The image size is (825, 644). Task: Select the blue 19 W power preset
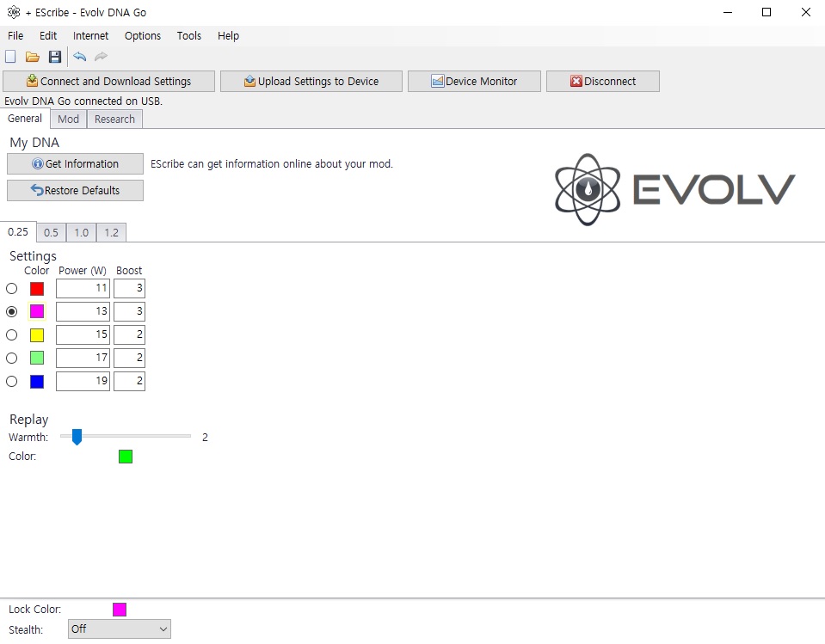pyautogui.click(x=11, y=381)
